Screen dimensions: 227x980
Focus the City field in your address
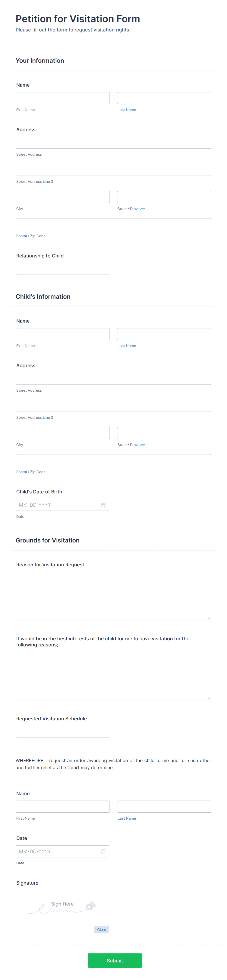coord(63,197)
